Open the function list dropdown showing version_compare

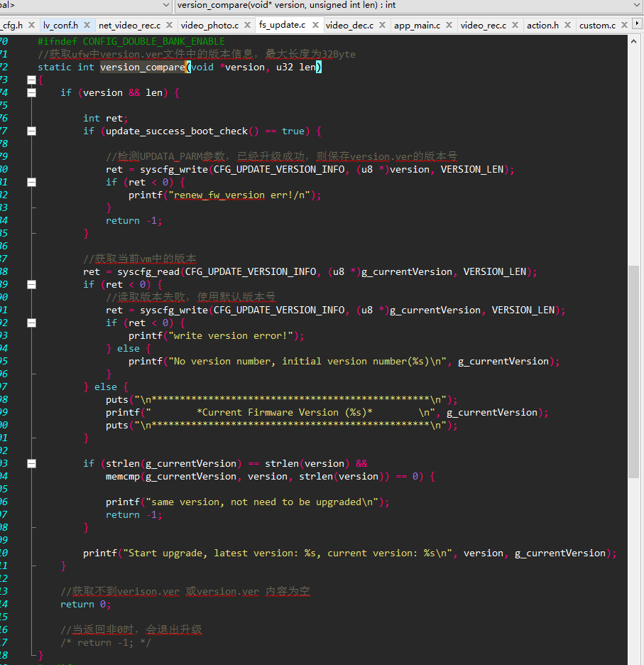click(409, 6)
